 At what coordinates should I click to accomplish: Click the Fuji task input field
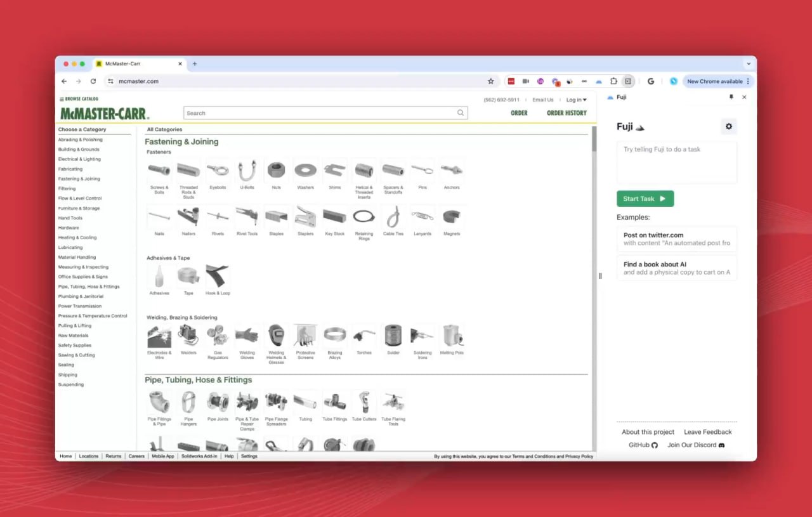676,162
